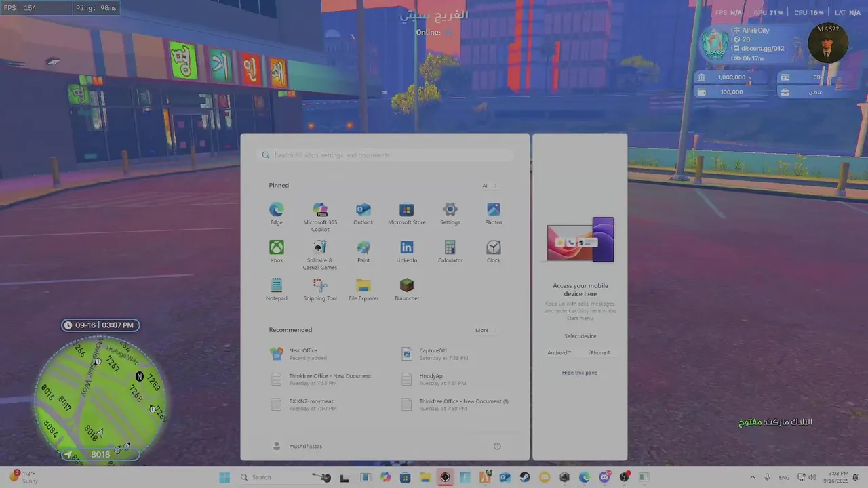Click the Start menu search field
The width and height of the screenshot is (868, 488).
coord(387,155)
